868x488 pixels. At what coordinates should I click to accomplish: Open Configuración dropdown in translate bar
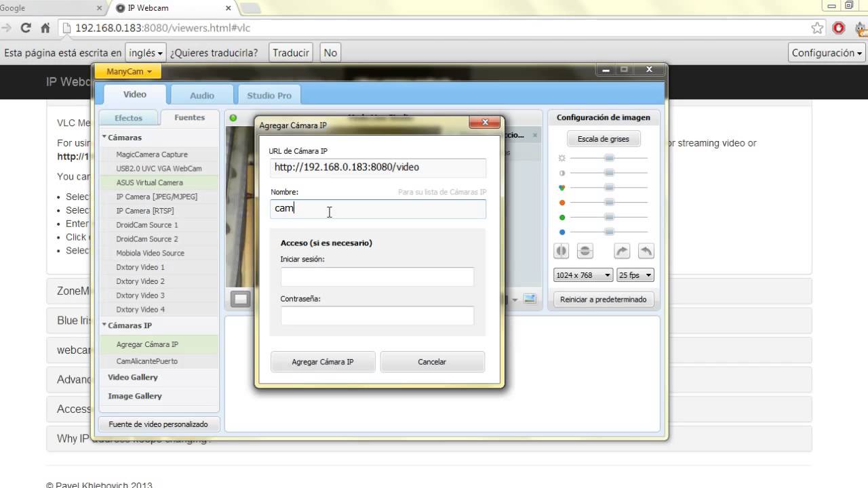tap(827, 53)
